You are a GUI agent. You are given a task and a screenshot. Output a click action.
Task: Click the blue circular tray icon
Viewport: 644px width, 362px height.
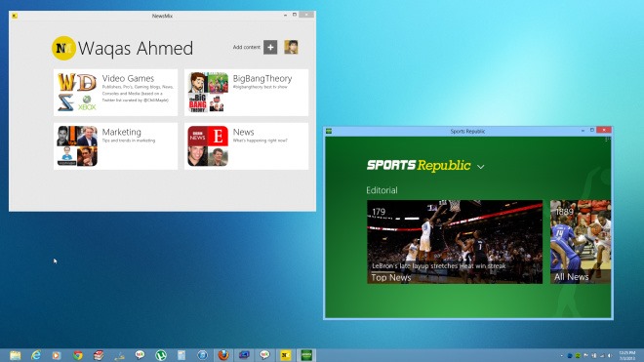(570, 356)
